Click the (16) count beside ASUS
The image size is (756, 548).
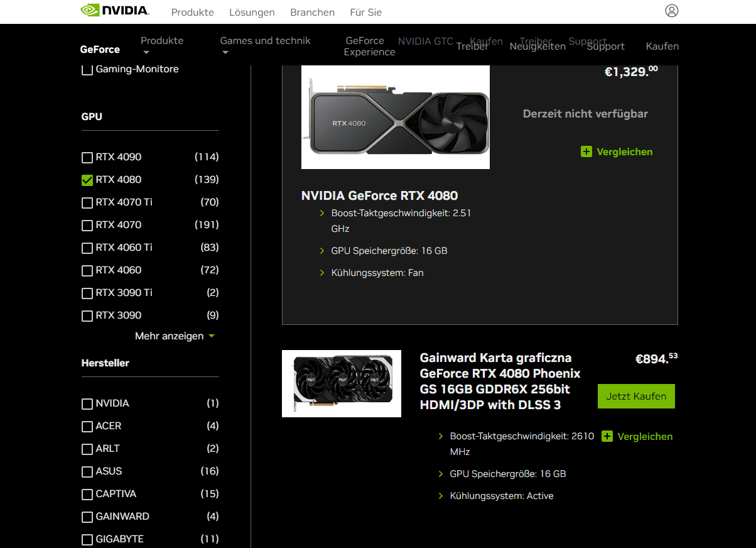click(210, 471)
